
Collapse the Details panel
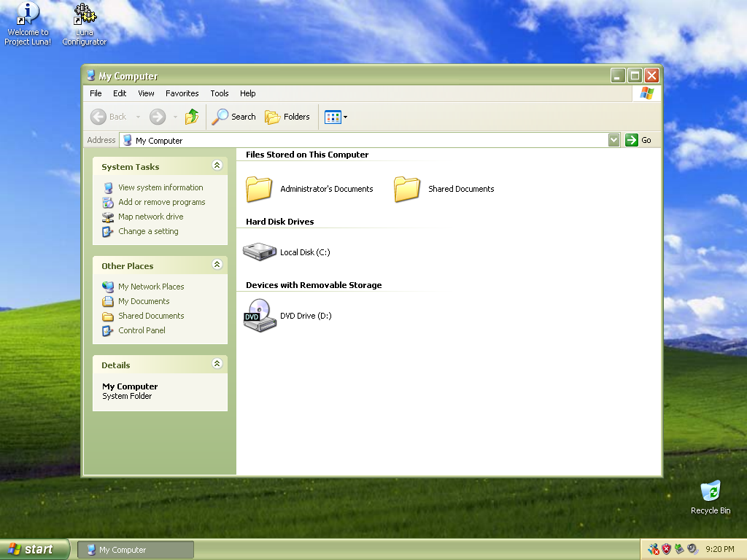(217, 364)
